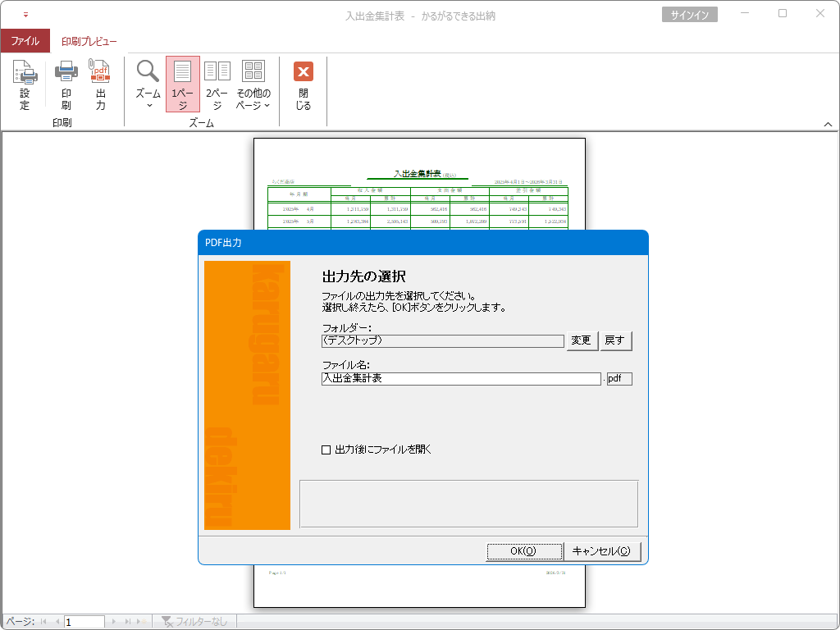Click the page number box in navigation bar

(84, 623)
